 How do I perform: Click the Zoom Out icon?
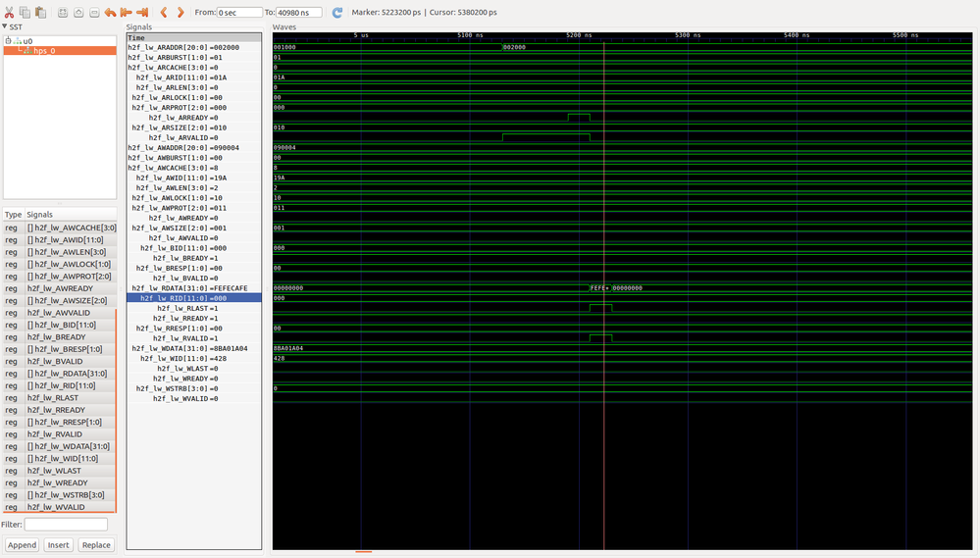click(94, 13)
